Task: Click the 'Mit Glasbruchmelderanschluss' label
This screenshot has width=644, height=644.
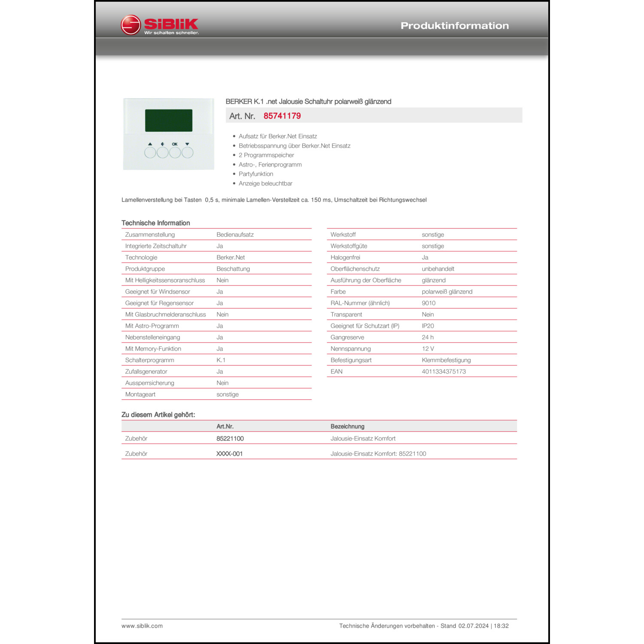Action: [x=165, y=314]
